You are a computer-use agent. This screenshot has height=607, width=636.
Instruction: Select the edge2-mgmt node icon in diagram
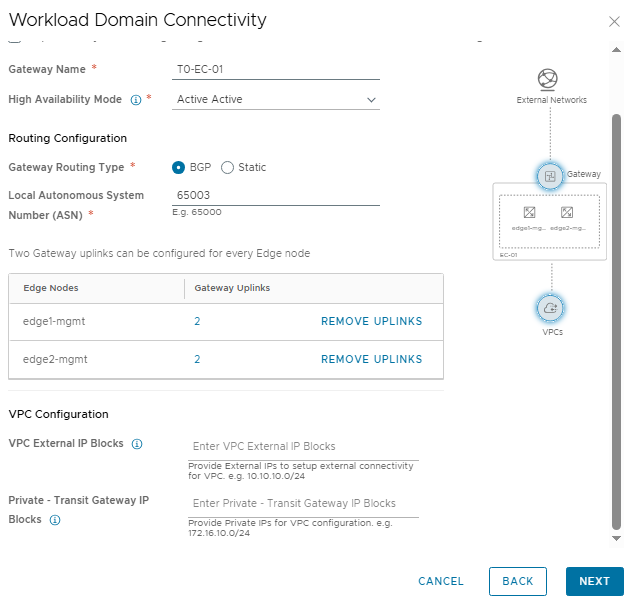567,212
